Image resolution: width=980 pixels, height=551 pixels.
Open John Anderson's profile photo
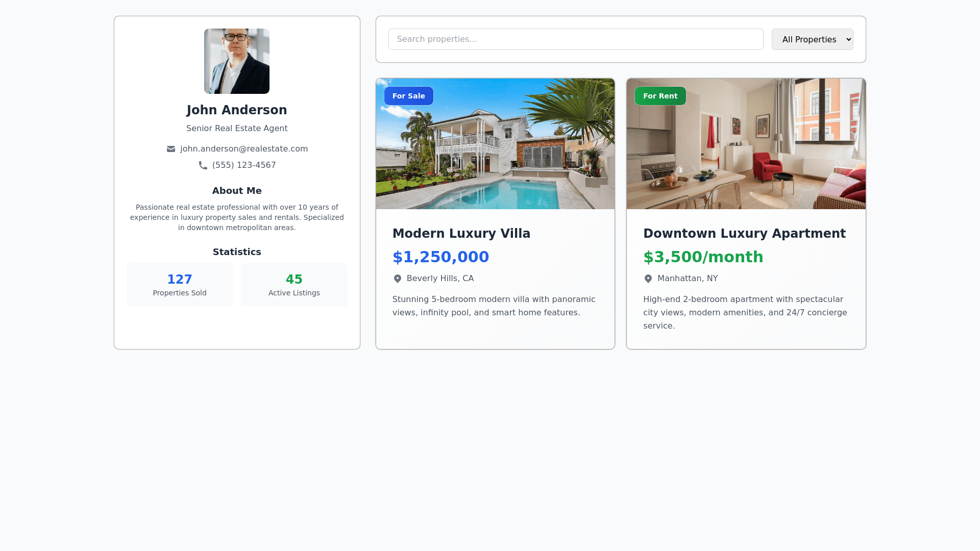tap(237, 61)
